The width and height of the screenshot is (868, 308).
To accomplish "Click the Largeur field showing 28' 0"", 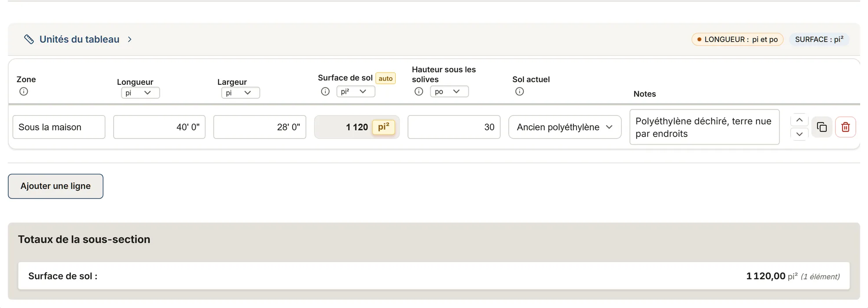I will [x=260, y=127].
